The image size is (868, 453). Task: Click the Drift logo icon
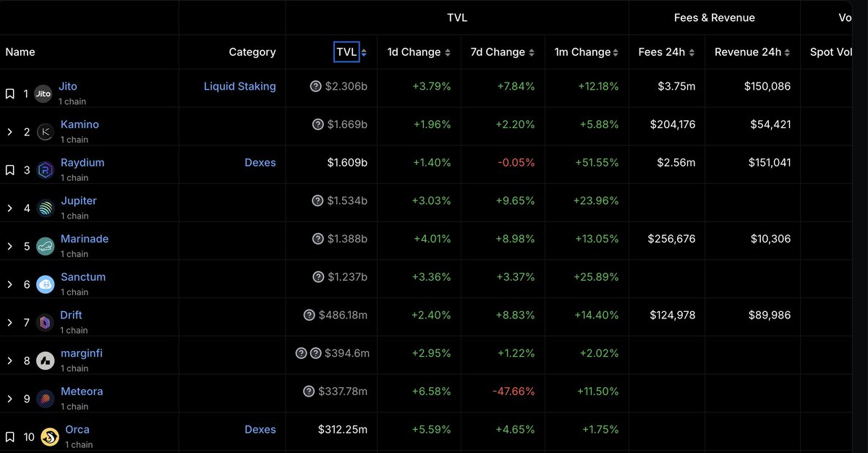coord(46,323)
